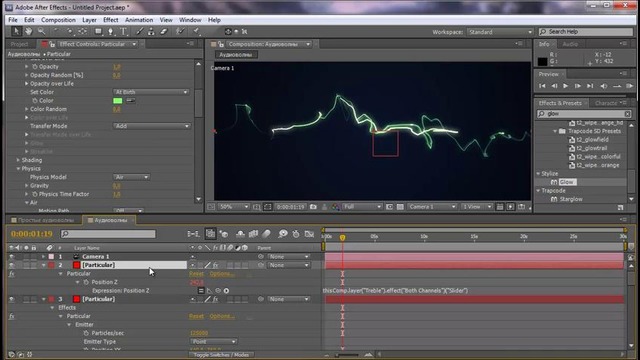Open the Animation menu
The image size is (640, 360).
pos(139,20)
